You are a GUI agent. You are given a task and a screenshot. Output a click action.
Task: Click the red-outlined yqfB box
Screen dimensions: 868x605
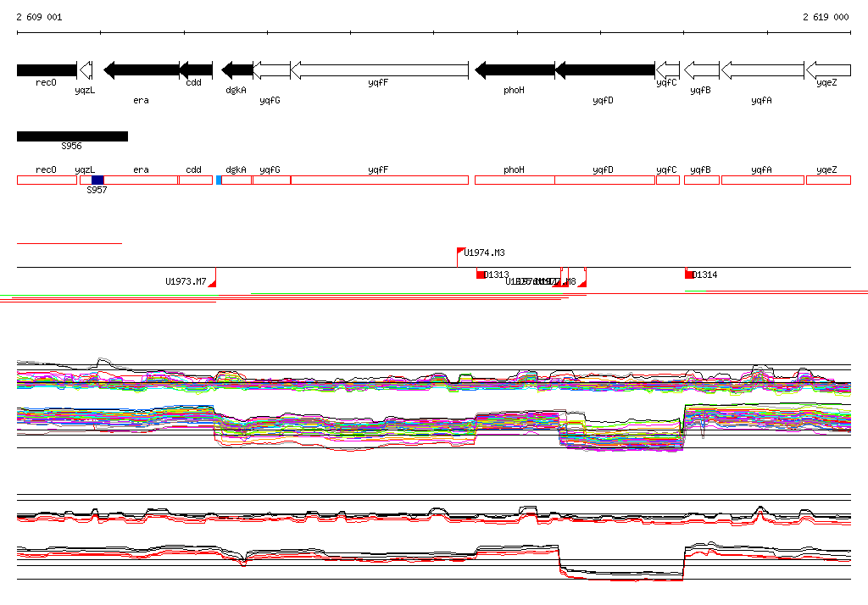(x=702, y=180)
